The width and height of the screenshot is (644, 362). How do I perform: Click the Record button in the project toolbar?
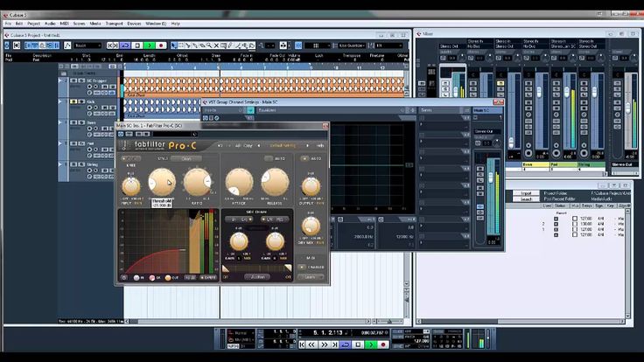161,45
